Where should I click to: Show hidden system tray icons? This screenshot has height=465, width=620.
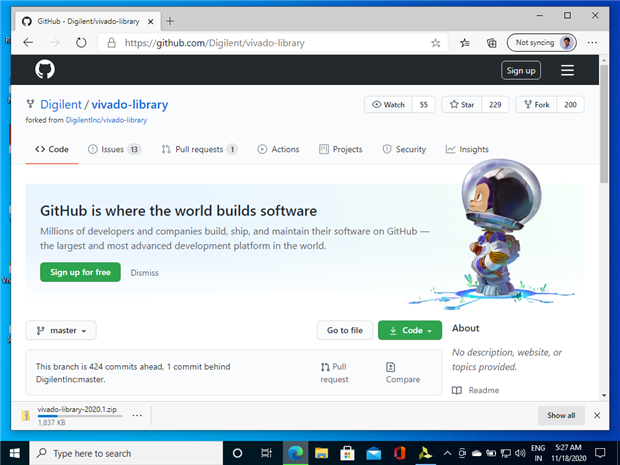(447, 453)
